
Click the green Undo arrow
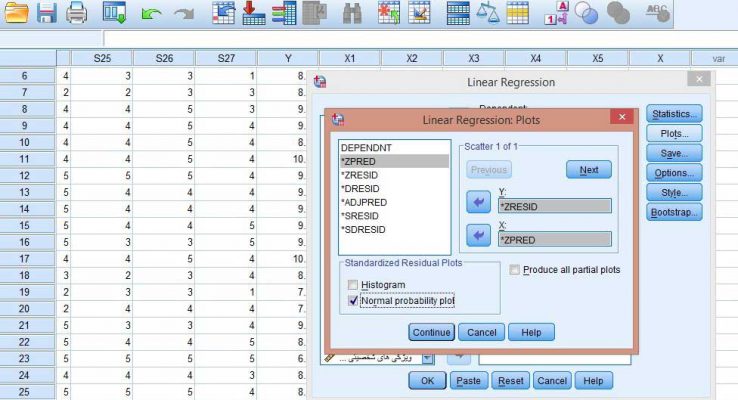(151, 14)
